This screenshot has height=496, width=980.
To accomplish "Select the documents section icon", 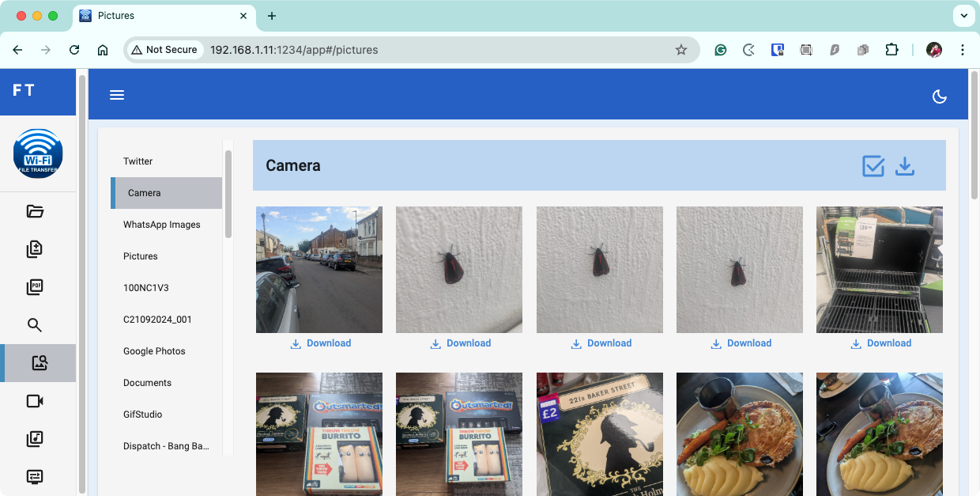I will 34,248.
